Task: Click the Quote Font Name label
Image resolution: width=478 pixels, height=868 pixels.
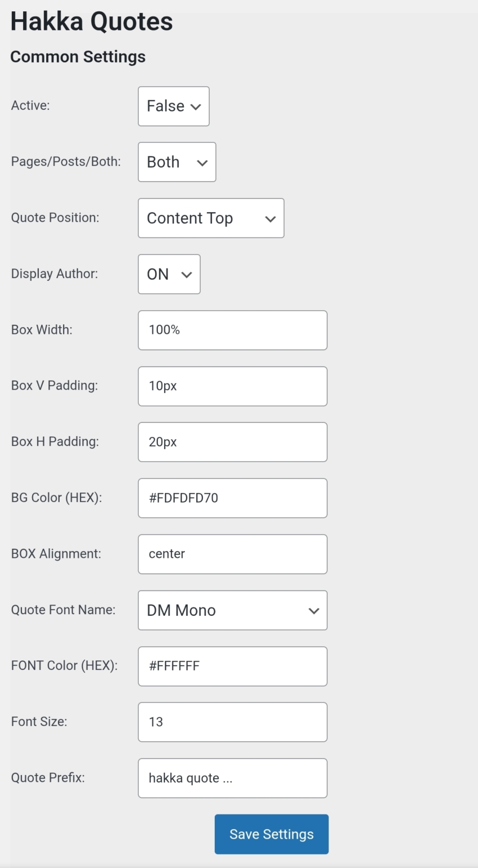Action: 63,610
